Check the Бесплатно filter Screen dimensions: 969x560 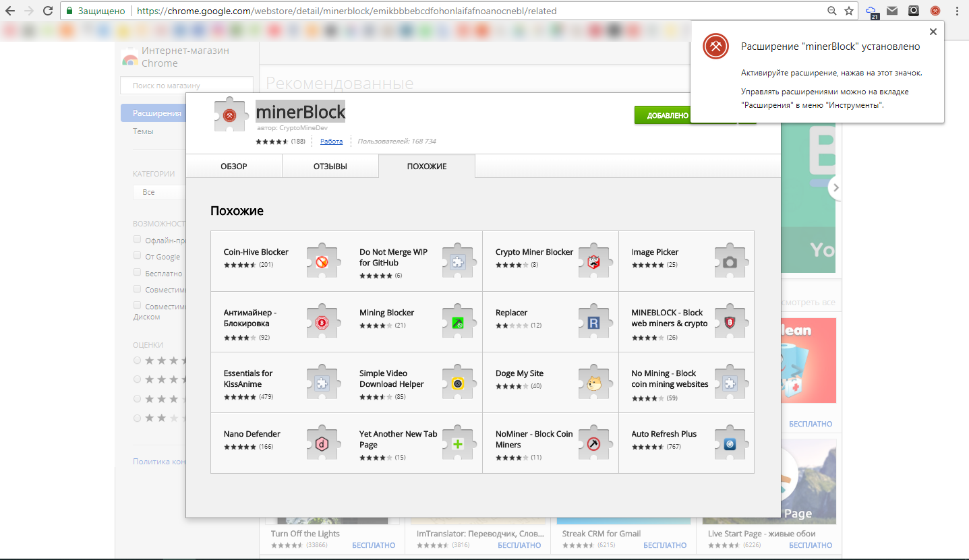click(x=138, y=273)
